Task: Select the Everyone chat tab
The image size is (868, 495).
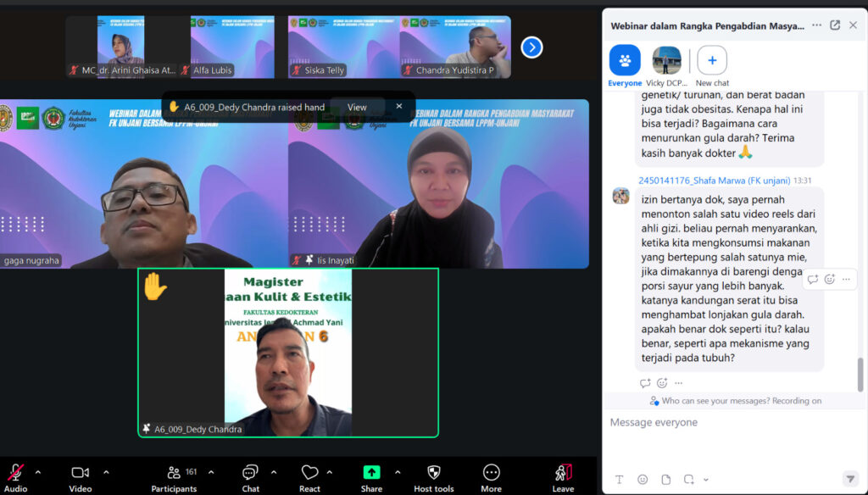Action: [x=625, y=61]
